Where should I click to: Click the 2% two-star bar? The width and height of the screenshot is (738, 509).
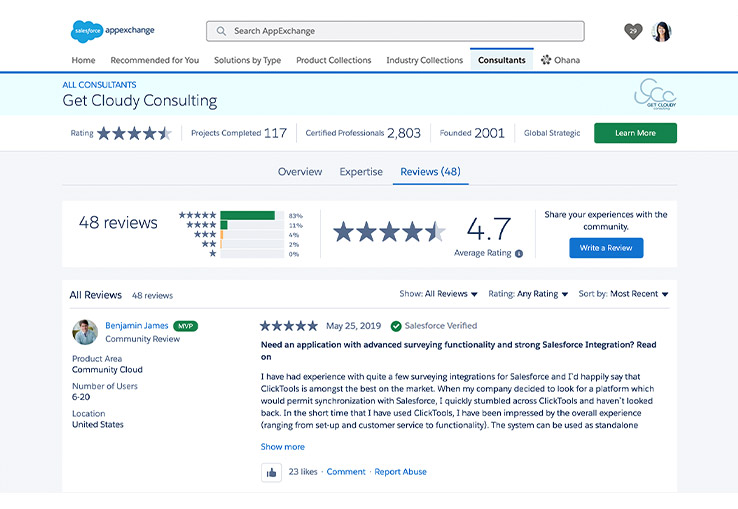tap(221, 244)
